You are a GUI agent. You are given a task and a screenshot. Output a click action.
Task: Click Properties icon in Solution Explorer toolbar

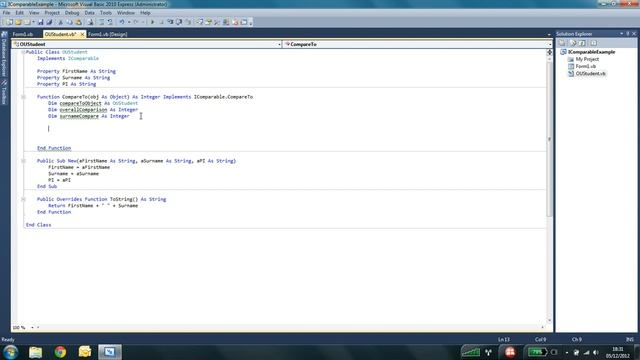tap(562, 43)
